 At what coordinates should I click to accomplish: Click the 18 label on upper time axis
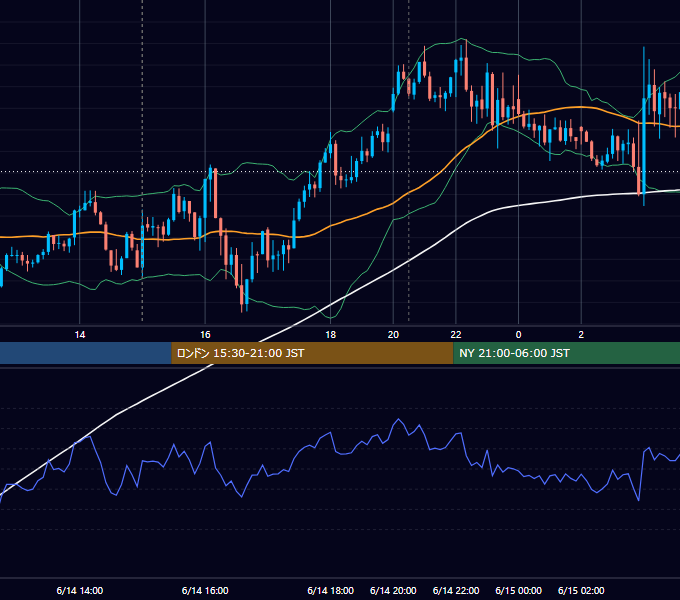(x=330, y=335)
